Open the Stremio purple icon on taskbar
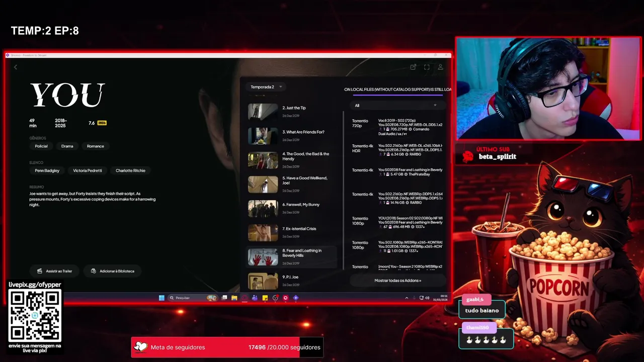 (x=295, y=298)
